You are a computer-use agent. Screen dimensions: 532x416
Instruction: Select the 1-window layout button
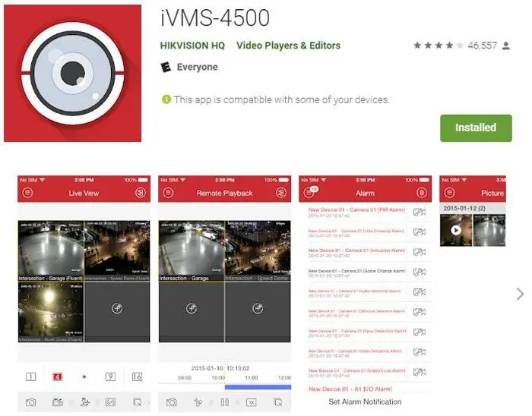[x=31, y=377]
